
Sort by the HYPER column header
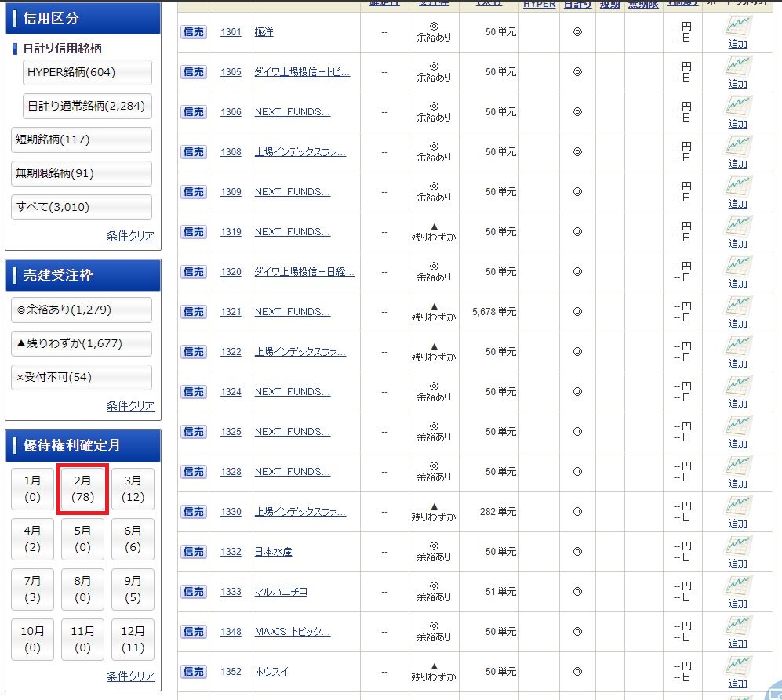click(x=539, y=5)
